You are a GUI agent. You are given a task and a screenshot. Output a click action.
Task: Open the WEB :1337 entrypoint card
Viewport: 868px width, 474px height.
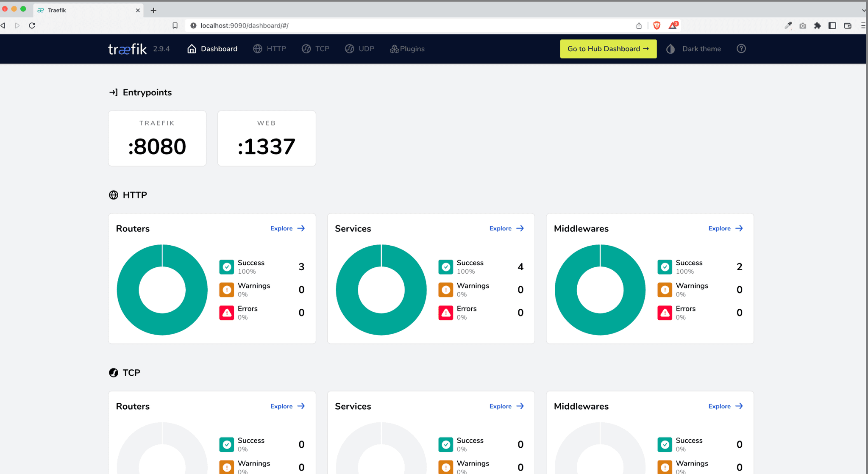[266, 138]
